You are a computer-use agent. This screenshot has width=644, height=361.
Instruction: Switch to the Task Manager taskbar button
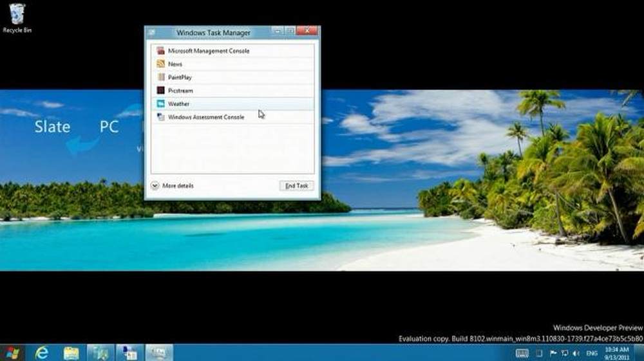[159, 353]
